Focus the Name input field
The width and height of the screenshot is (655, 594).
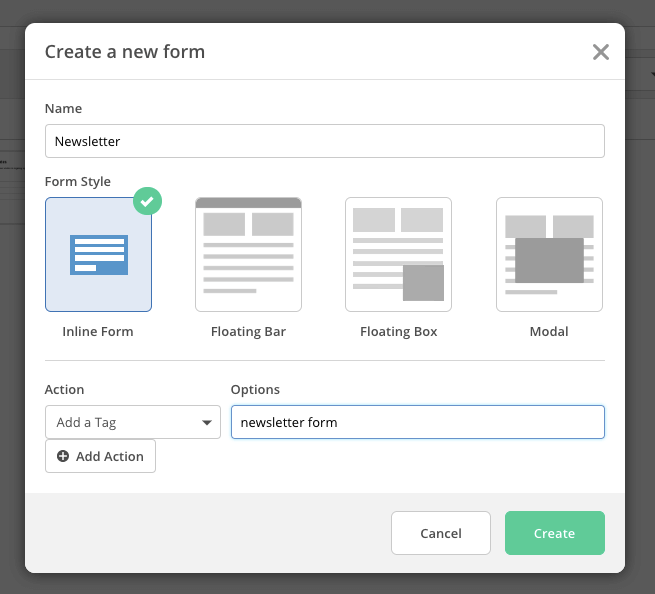[324, 141]
